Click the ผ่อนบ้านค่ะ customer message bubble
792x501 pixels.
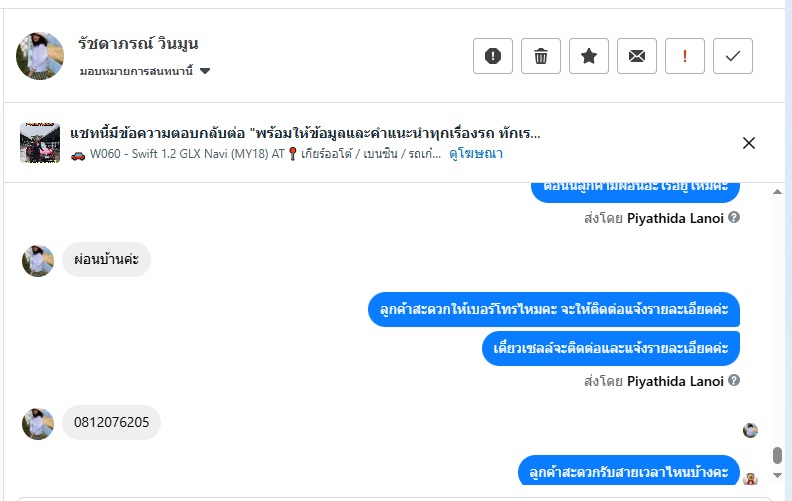click(106, 260)
